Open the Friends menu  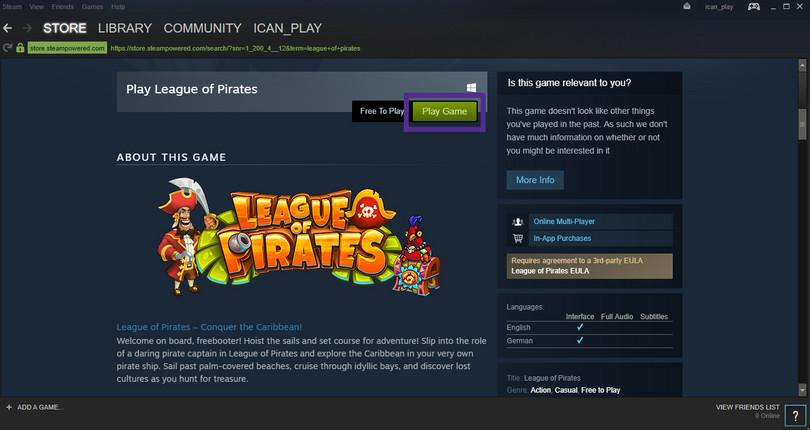63,7
